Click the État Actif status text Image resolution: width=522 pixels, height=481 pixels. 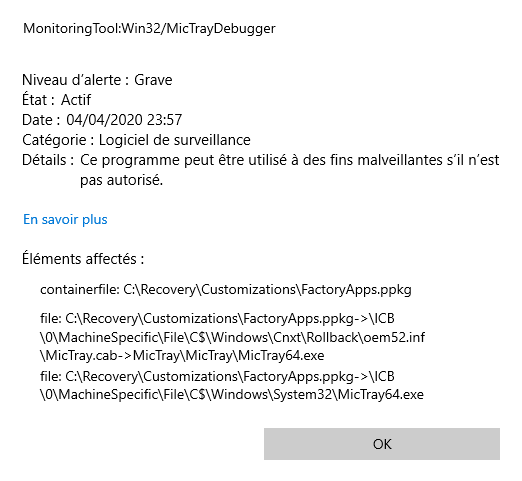point(56,100)
